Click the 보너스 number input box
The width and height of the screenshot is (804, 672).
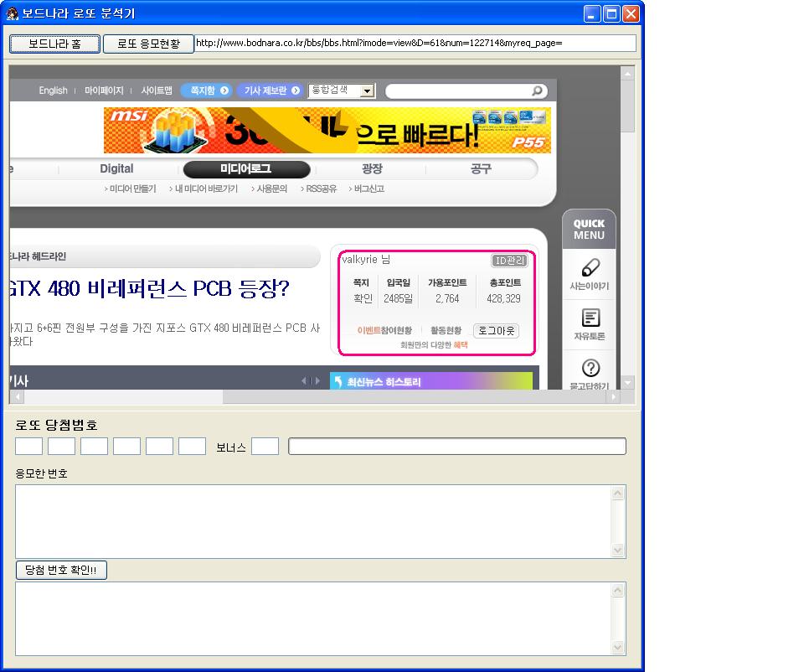coord(265,447)
